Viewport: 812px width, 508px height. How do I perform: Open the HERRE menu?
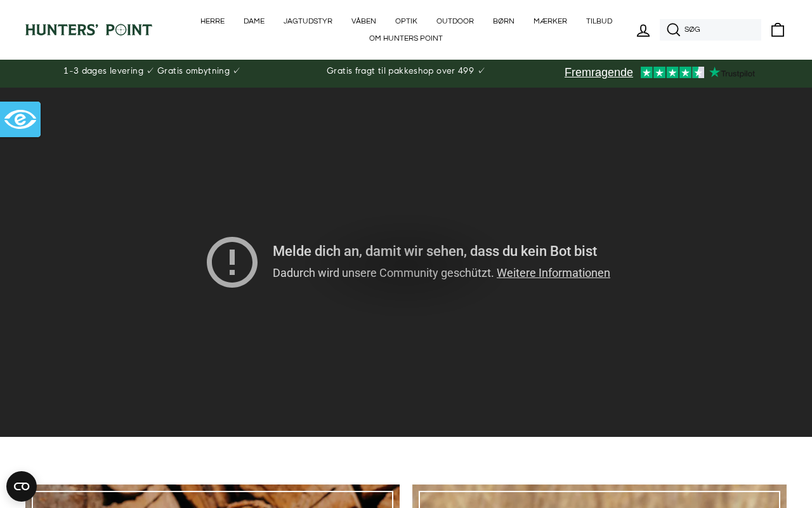(x=213, y=21)
